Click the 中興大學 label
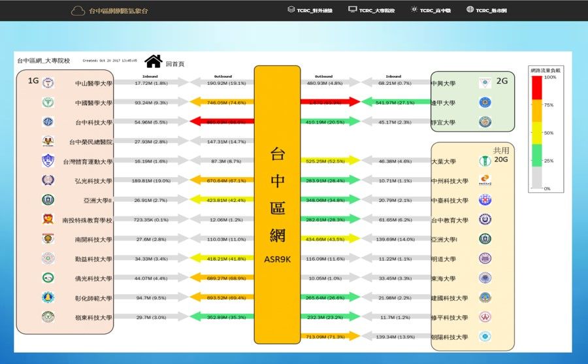This screenshot has height=364, width=588. (443, 83)
